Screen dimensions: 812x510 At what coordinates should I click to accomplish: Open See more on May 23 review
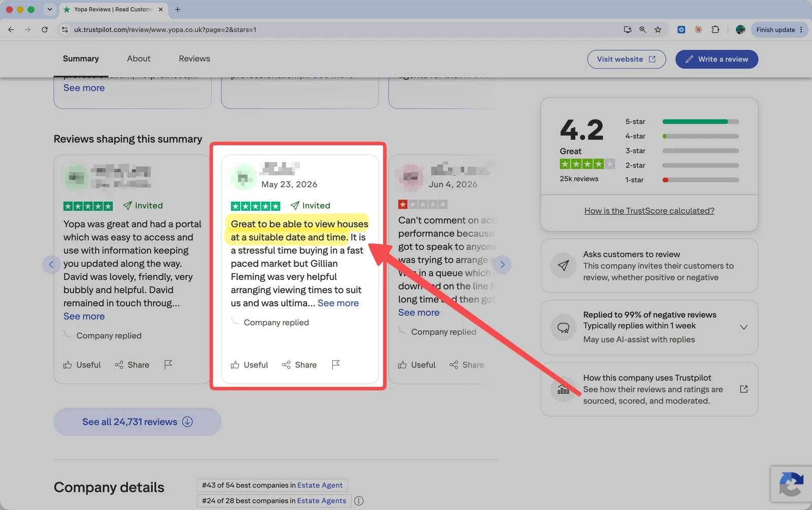click(338, 303)
